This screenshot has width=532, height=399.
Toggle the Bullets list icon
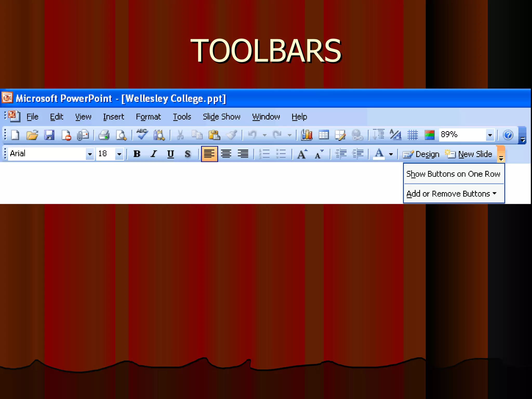[281, 154]
